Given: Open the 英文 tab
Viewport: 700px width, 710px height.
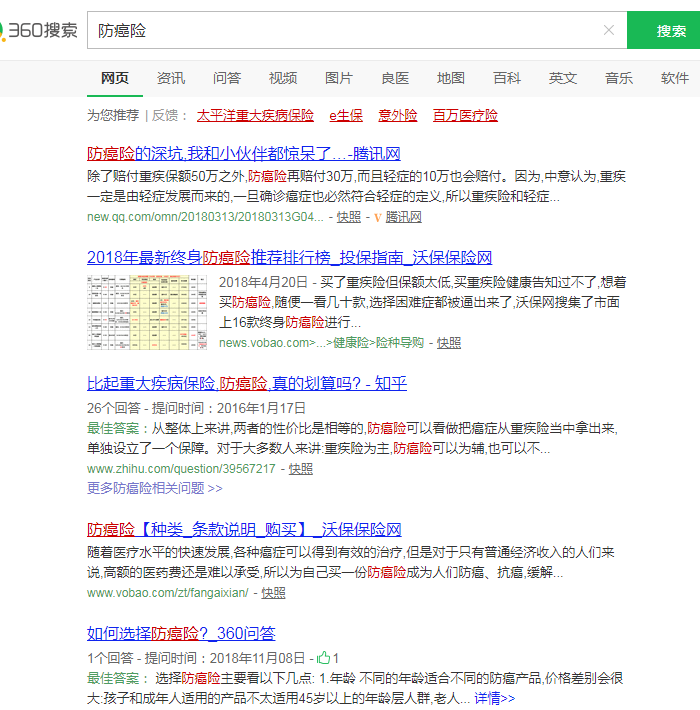Looking at the screenshot, I should click(x=563, y=78).
